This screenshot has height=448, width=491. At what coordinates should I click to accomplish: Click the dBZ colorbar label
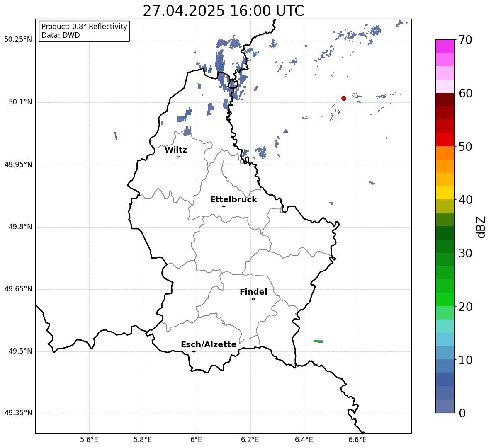point(481,227)
